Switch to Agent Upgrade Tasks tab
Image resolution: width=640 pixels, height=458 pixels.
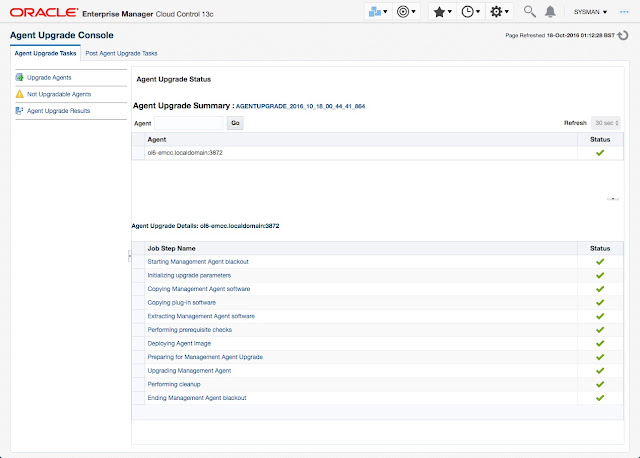pyautogui.click(x=45, y=53)
